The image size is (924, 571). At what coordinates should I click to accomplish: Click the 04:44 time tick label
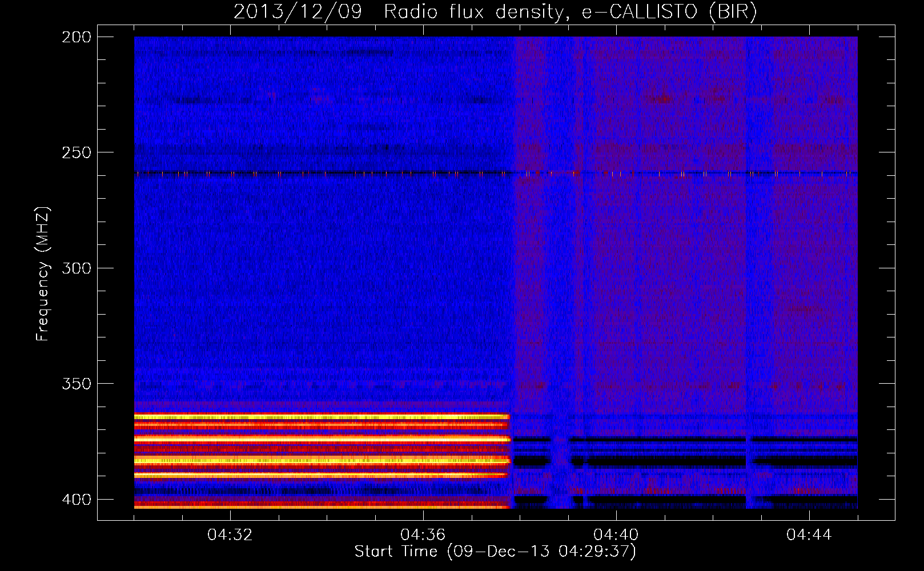tap(809, 534)
